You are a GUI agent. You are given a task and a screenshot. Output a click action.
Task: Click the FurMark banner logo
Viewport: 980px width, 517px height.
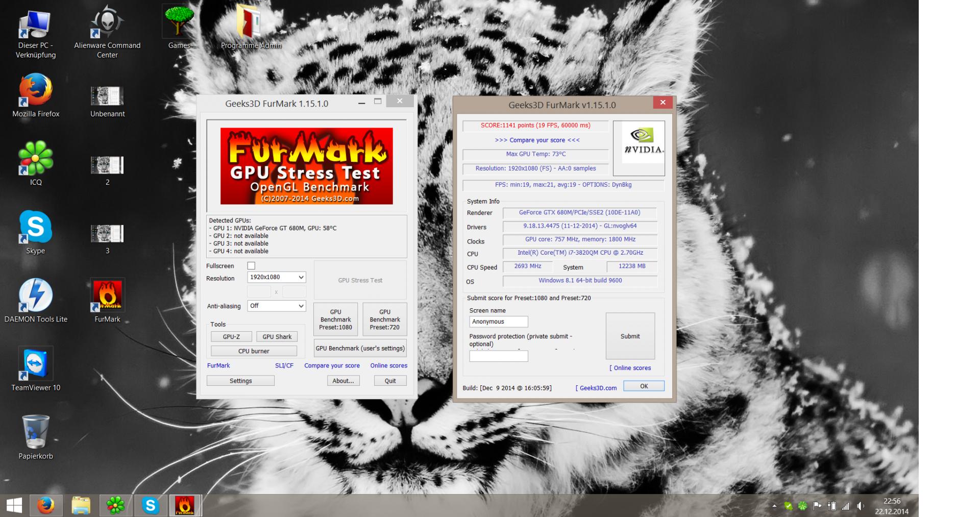[x=307, y=166]
